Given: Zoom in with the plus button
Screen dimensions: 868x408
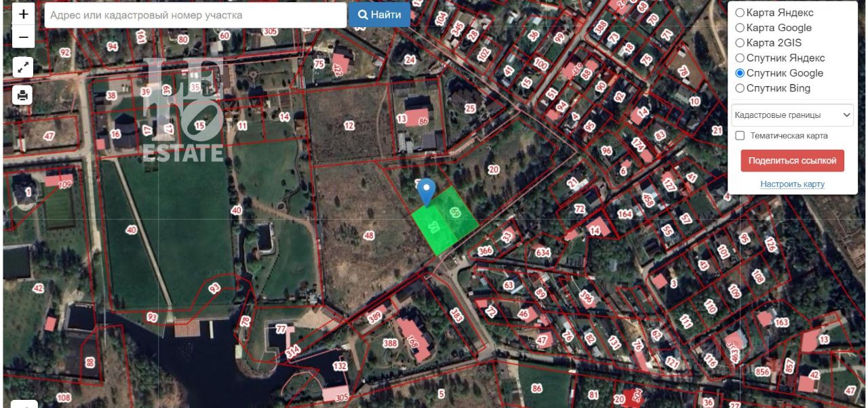Looking at the screenshot, I should [23, 14].
